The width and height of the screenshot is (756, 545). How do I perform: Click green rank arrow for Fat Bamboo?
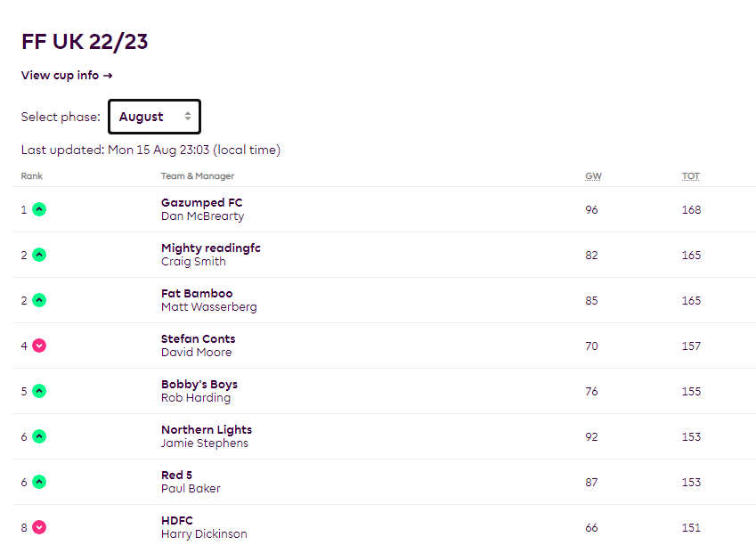39,301
